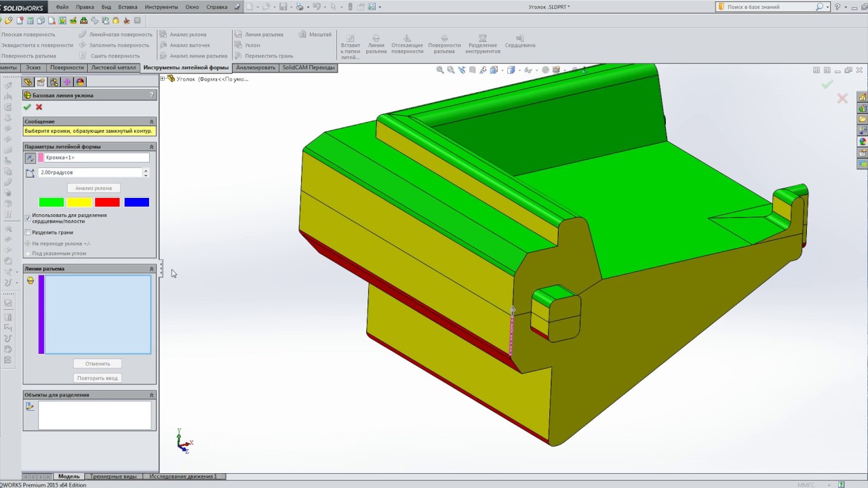Open Design Library task pane tab
The height and width of the screenshot is (488, 868).
click(x=863, y=108)
